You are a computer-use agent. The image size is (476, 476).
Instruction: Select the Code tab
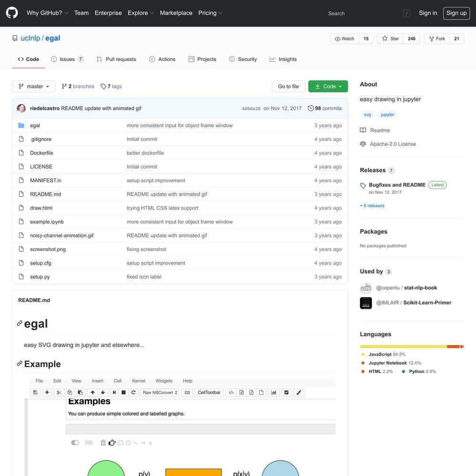click(x=29, y=59)
